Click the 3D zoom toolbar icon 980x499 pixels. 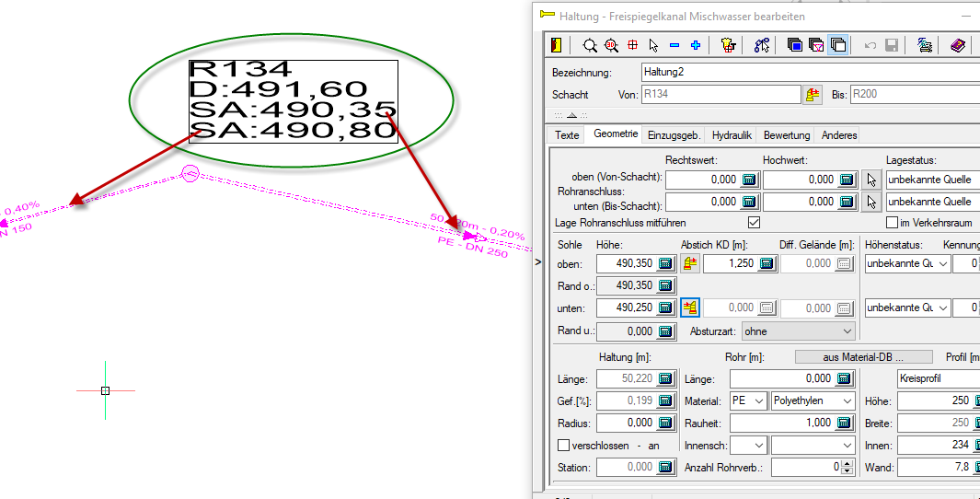click(x=611, y=44)
